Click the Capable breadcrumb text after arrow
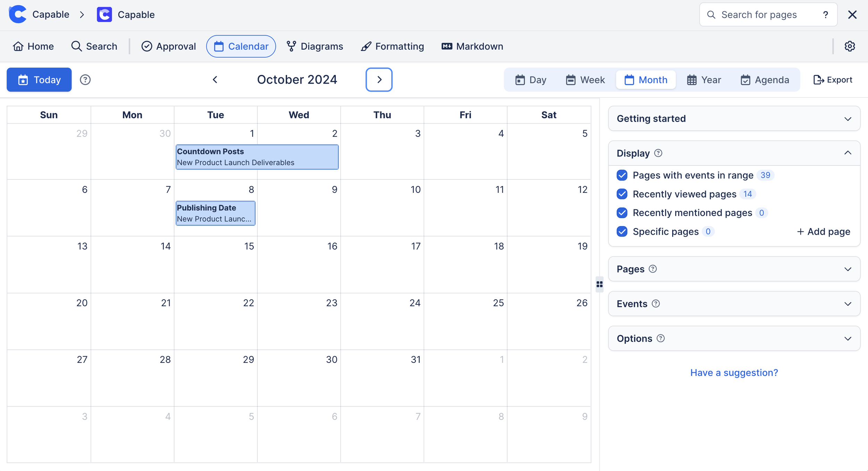Screen dimensions: 868x471 [x=136, y=15]
